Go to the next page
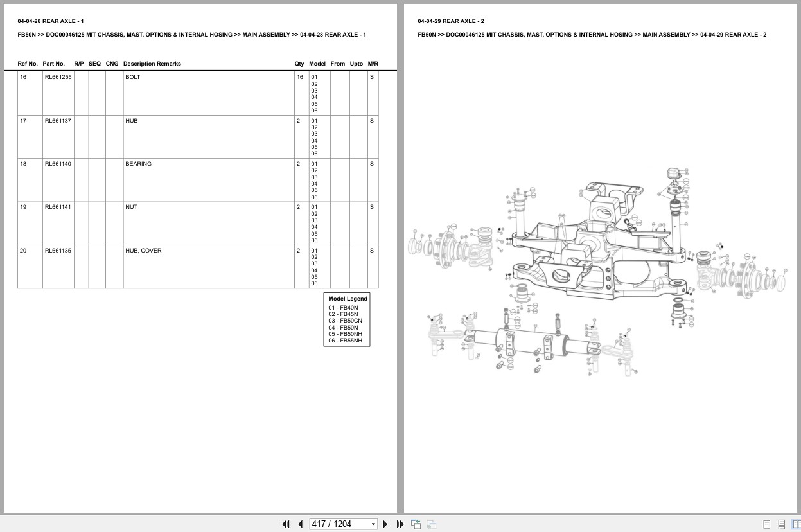 pos(385,524)
